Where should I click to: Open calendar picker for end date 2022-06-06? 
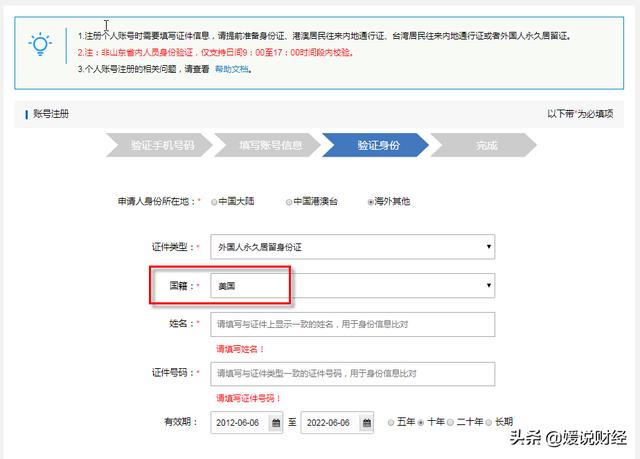(x=367, y=423)
